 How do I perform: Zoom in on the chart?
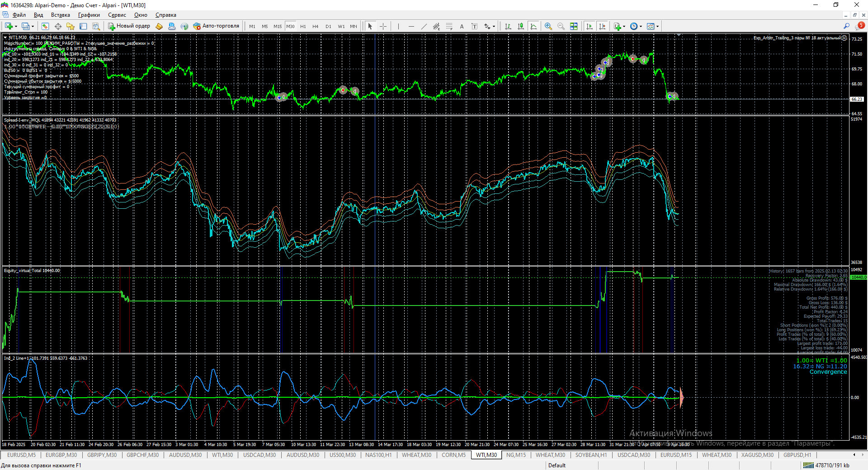(x=548, y=26)
